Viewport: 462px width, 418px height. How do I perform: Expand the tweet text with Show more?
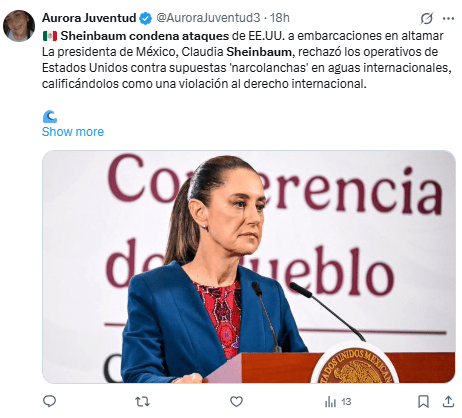point(73,132)
